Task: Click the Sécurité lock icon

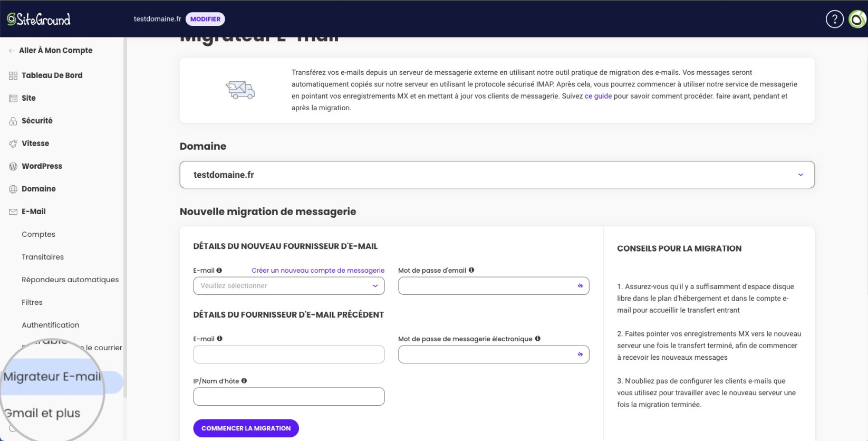Action: point(13,121)
